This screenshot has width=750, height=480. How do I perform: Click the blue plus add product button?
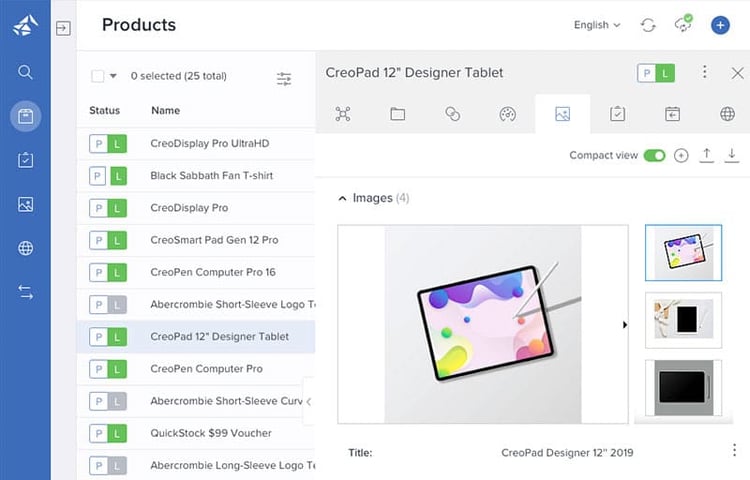720,25
